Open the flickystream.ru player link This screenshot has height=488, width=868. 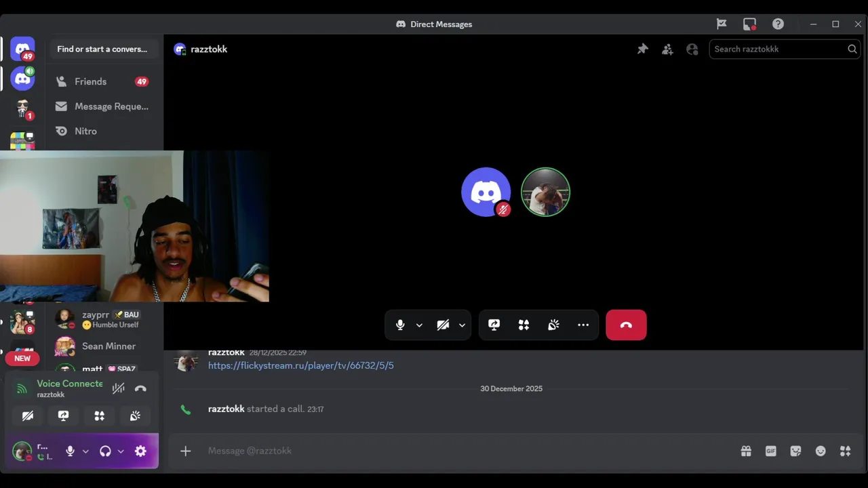coord(300,365)
